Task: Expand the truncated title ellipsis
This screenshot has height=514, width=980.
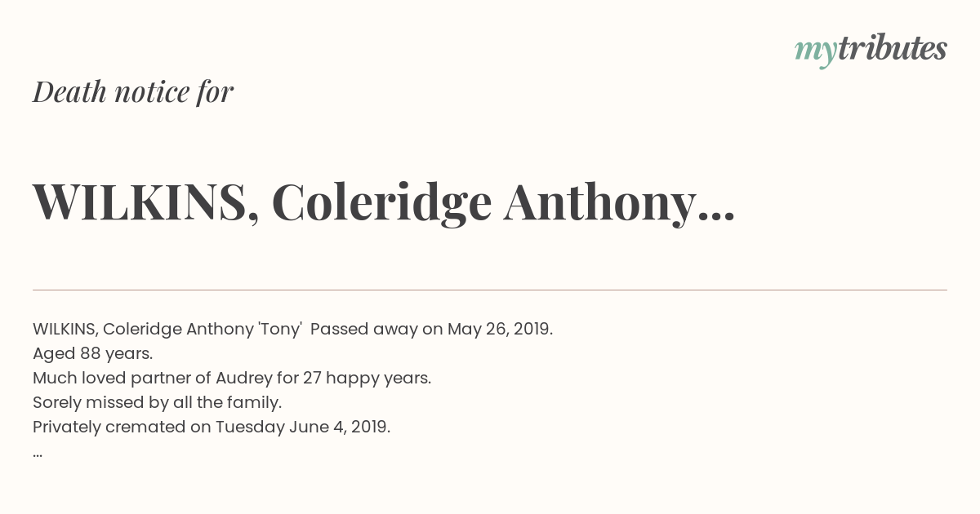Action: pyautogui.click(x=716, y=219)
